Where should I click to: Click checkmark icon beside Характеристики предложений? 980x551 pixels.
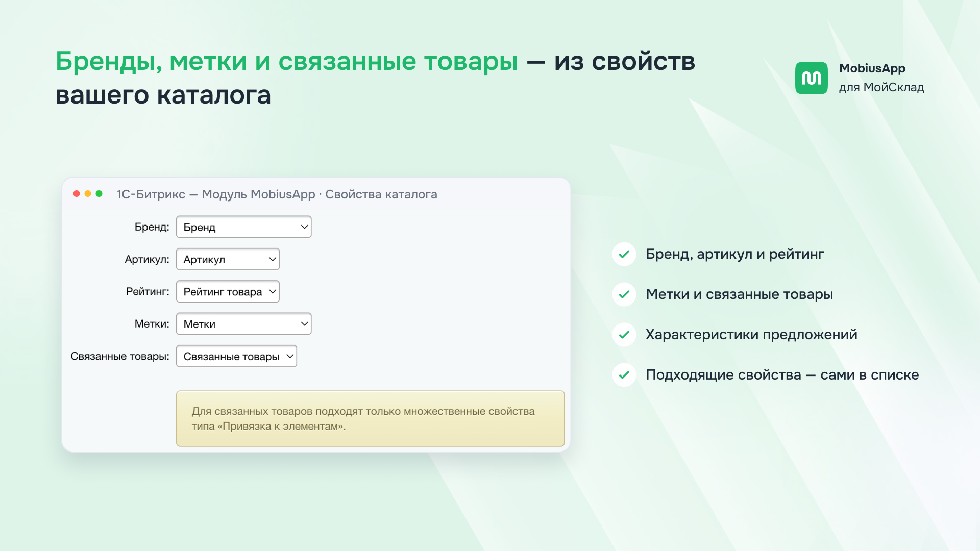[x=624, y=335]
